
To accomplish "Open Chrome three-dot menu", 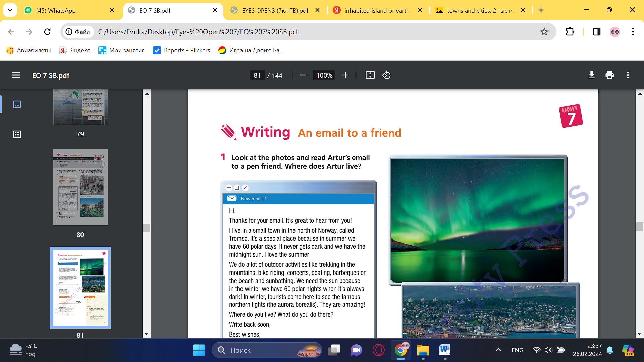I will (x=633, y=32).
